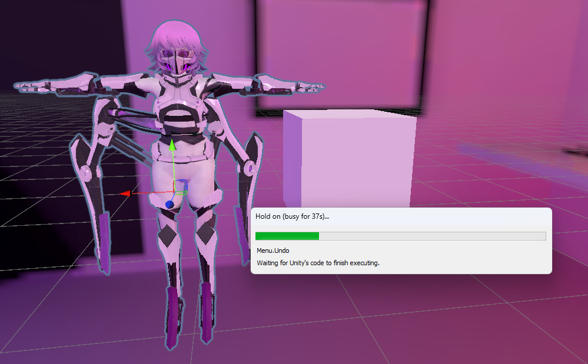Click the "Hold on (busy for 37s)..." dialog title

tap(292, 216)
